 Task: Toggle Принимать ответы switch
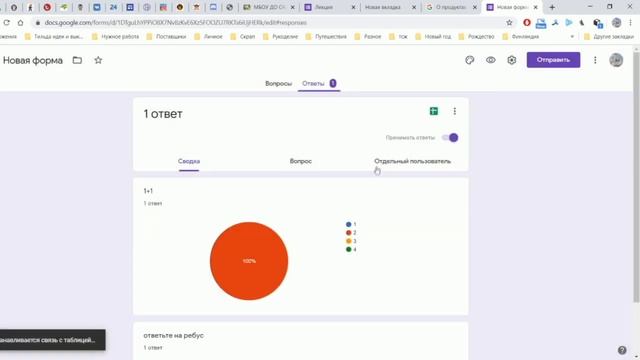[450, 138]
